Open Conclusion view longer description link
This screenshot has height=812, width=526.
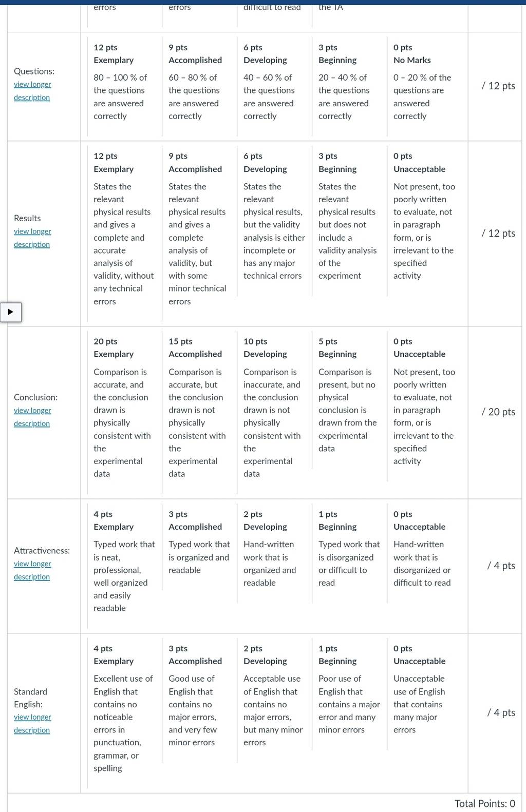point(32,417)
